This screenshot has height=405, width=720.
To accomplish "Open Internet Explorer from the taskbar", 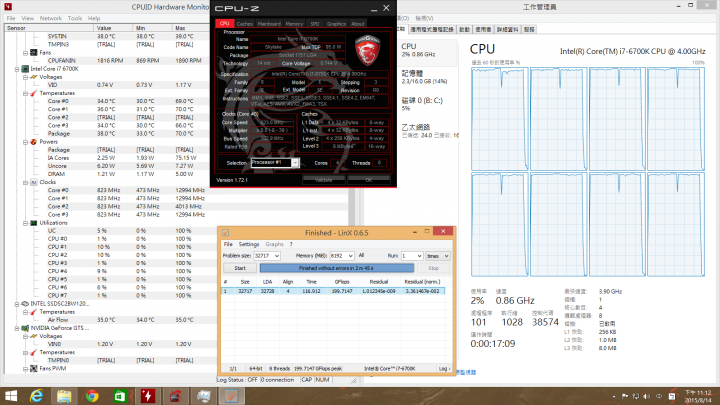I will coord(36,396).
